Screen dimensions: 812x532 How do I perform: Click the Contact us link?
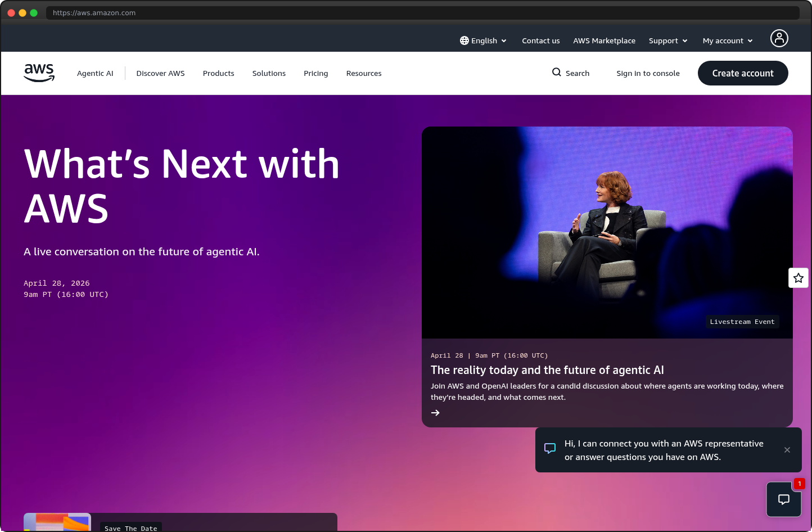click(540, 40)
